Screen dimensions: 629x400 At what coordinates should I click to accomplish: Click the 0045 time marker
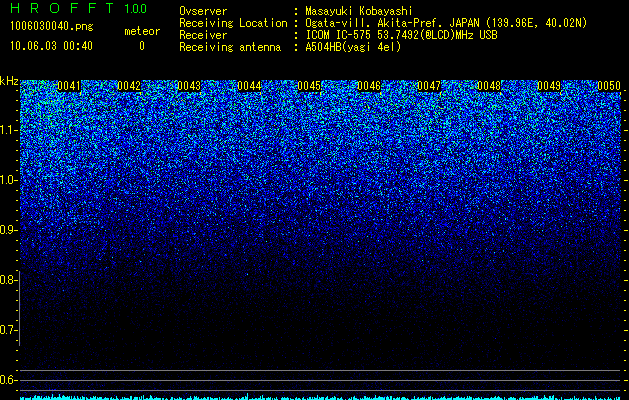click(x=309, y=86)
